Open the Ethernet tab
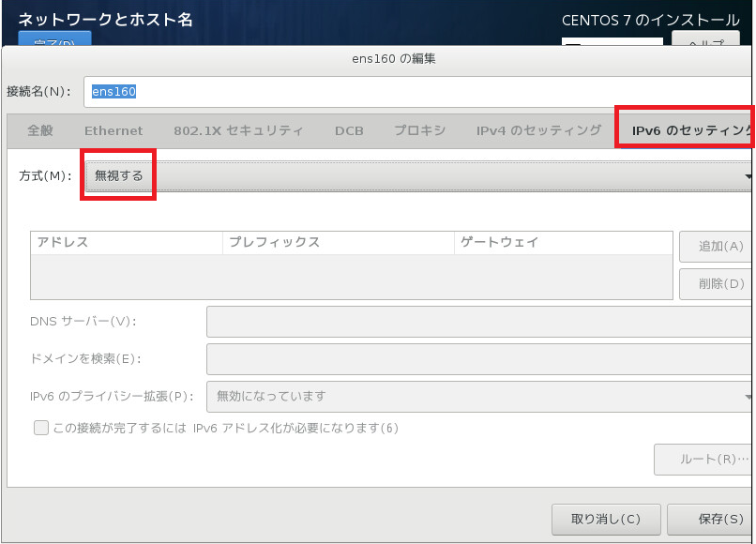The height and width of the screenshot is (544, 756). [113, 130]
